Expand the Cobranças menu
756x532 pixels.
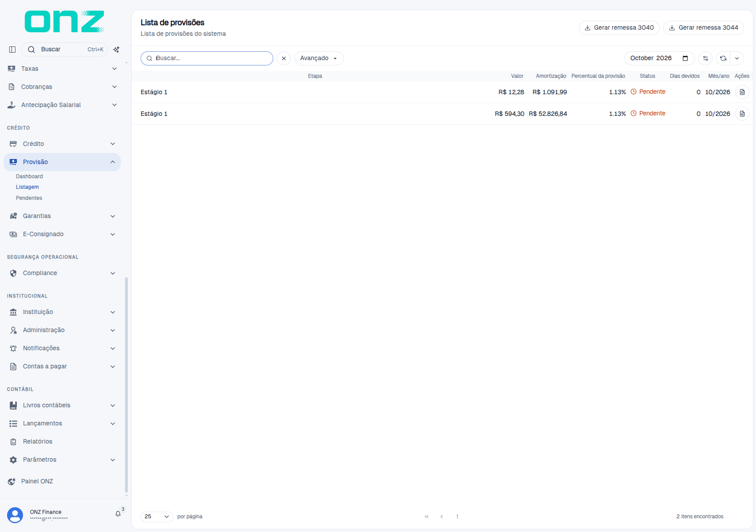click(x=62, y=87)
